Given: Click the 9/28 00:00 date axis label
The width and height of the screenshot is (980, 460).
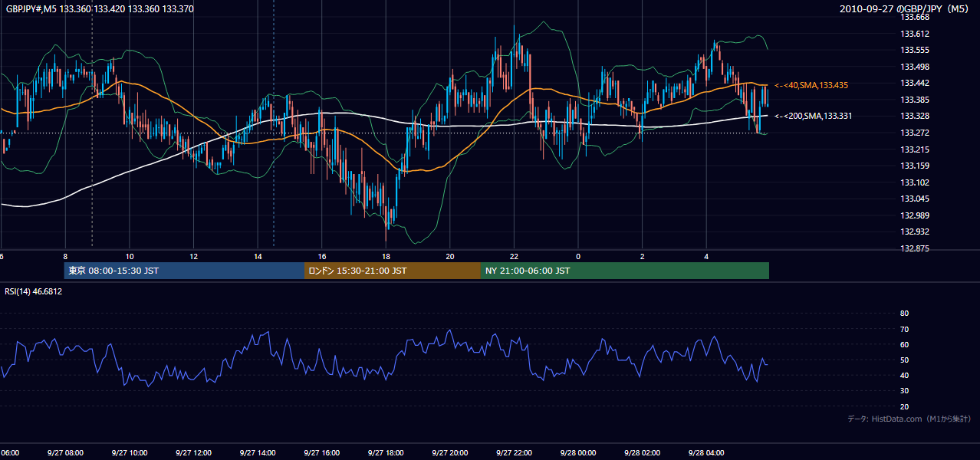Looking at the screenshot, I should 578,453.
